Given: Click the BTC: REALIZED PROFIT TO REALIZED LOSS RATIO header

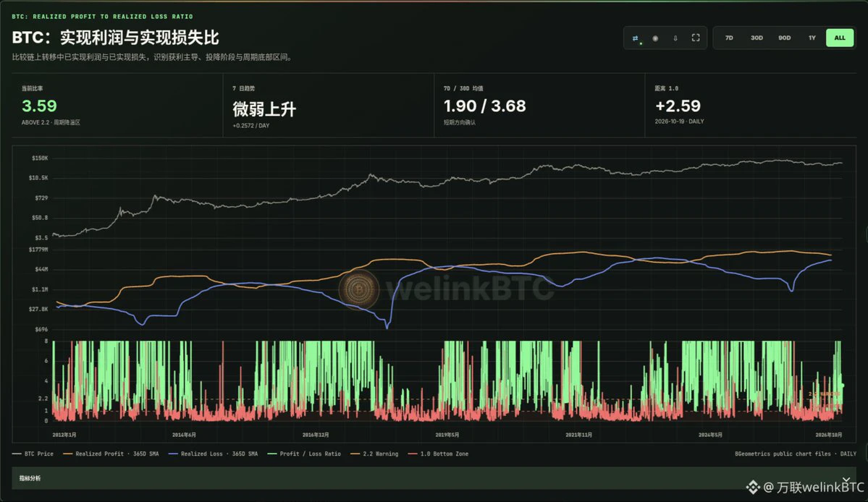Looking at the screenshot, I should pyautogui.click(x=102, y=17).
